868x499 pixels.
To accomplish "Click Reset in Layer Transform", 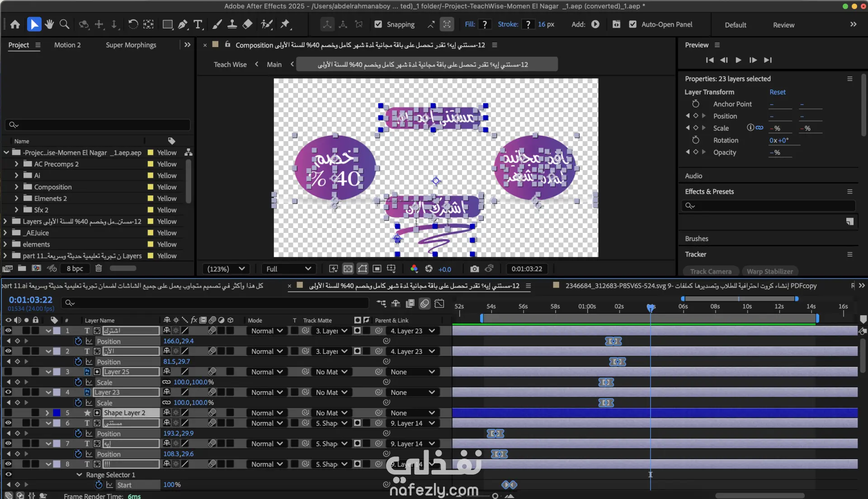I will click(777, 92).
